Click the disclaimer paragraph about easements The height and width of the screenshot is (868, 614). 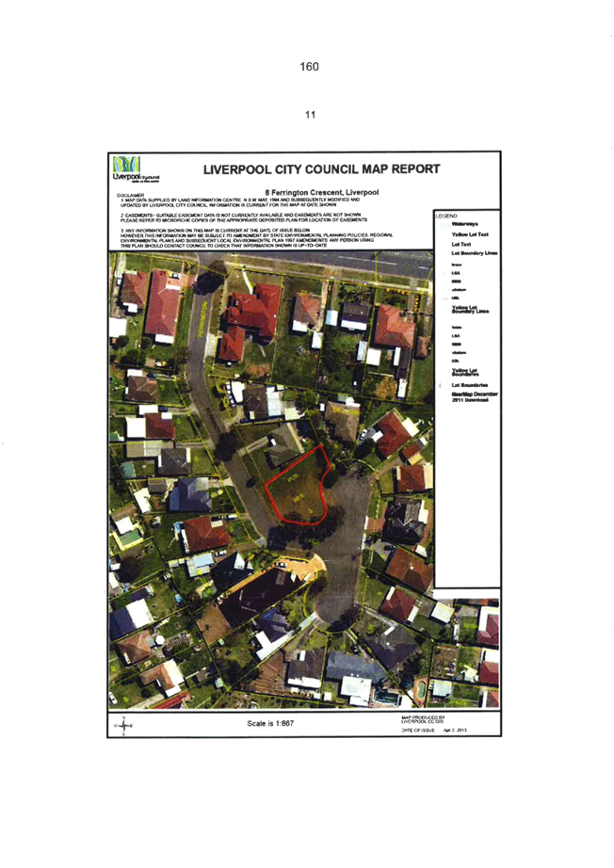(x=244, y=217)
